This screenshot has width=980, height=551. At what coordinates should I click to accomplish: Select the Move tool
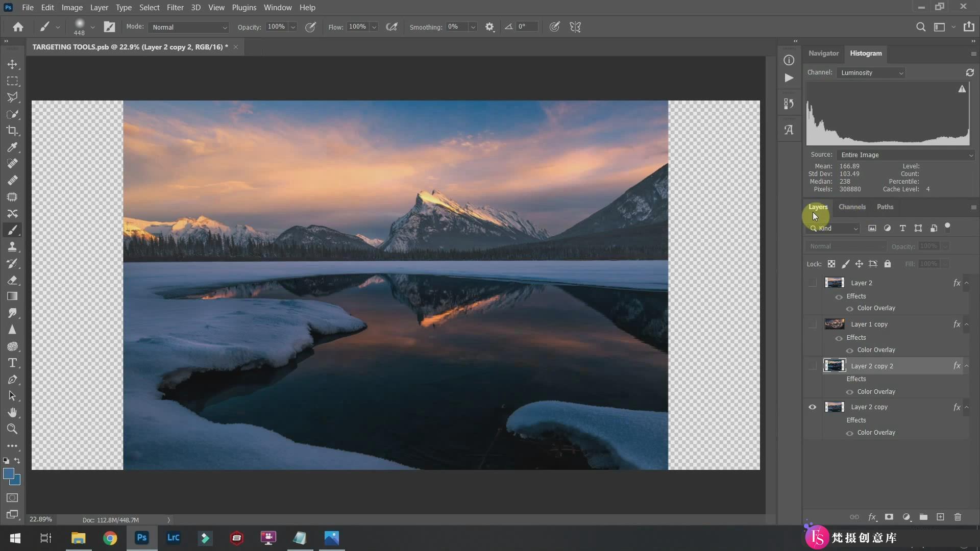pos(12,64)
